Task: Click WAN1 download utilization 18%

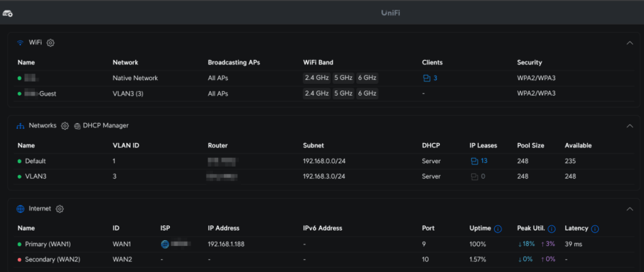Action: tap(526, 244)
